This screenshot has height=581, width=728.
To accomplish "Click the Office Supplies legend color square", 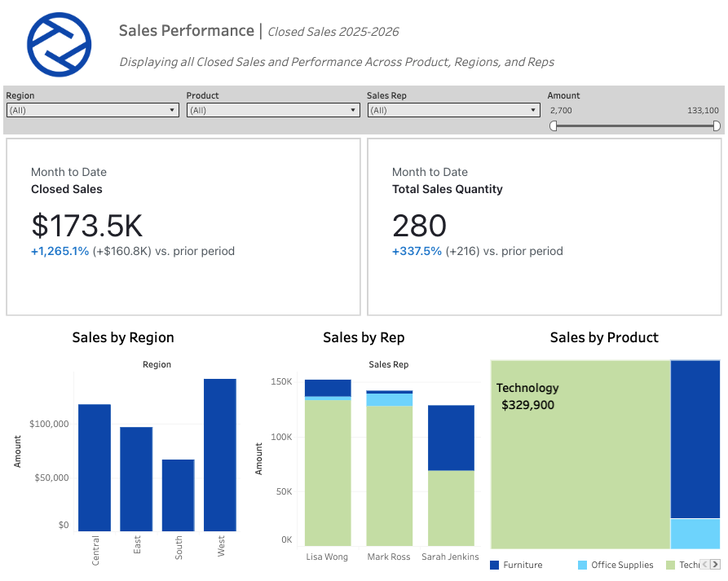I will 580,565.
